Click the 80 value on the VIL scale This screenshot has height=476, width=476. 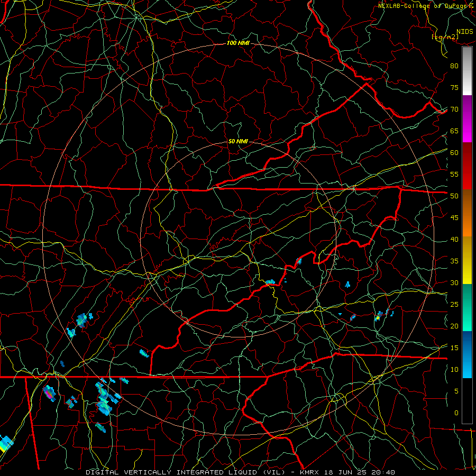pyautogui.click(x=454, y=66)
